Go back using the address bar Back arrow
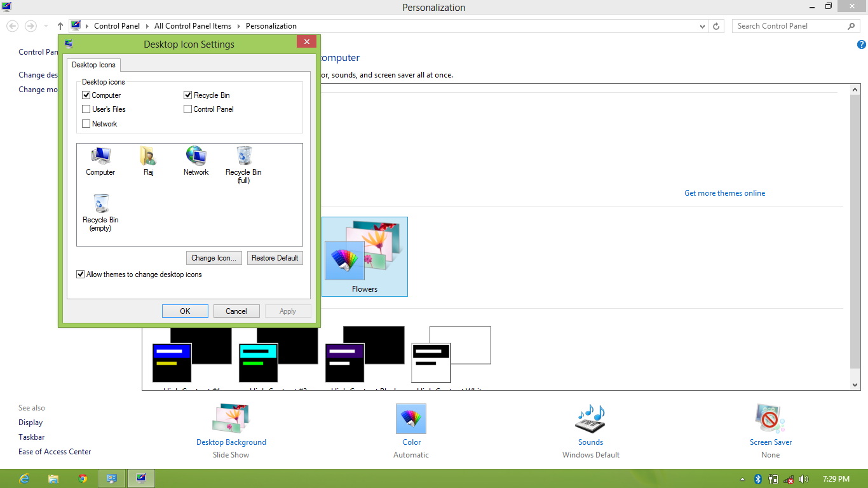 click(13, 26)
